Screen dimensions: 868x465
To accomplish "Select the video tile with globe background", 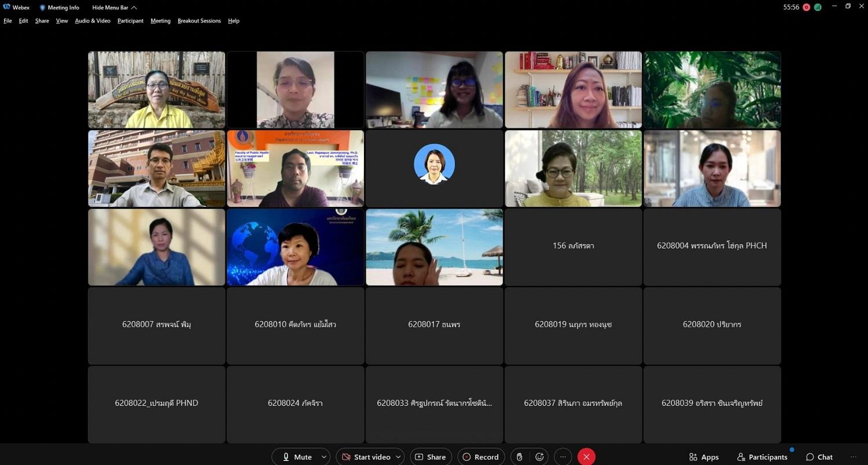I will pos(296,247).
